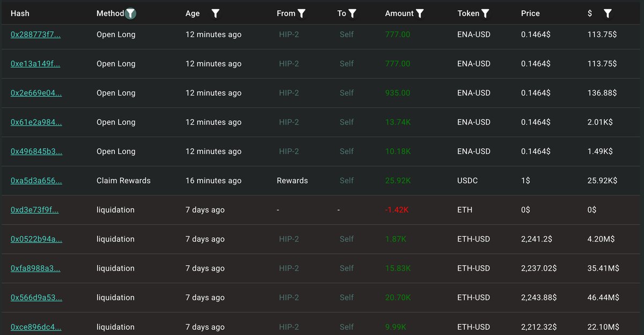Open the red liquidation hash 0xd3e73f9f

pos(34,210)
